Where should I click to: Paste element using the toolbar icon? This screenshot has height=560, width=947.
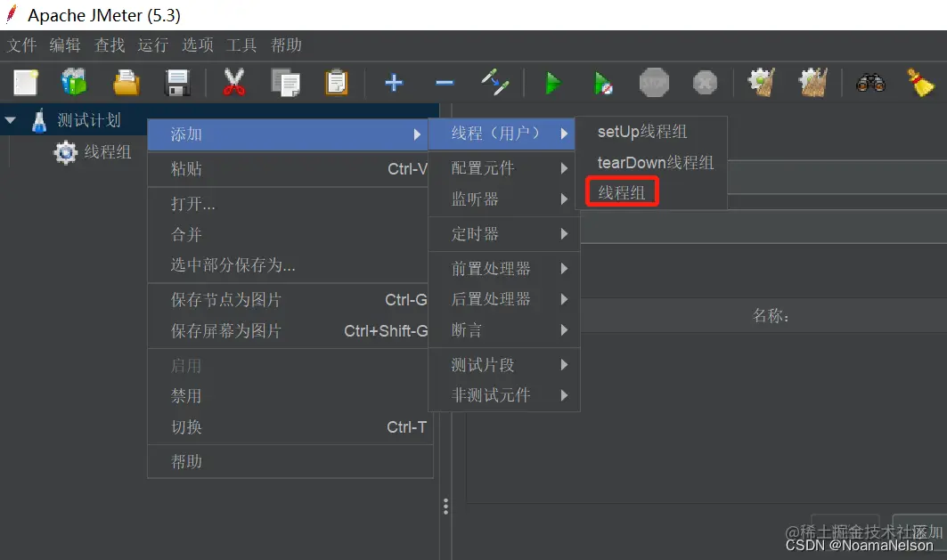(335, 82)
